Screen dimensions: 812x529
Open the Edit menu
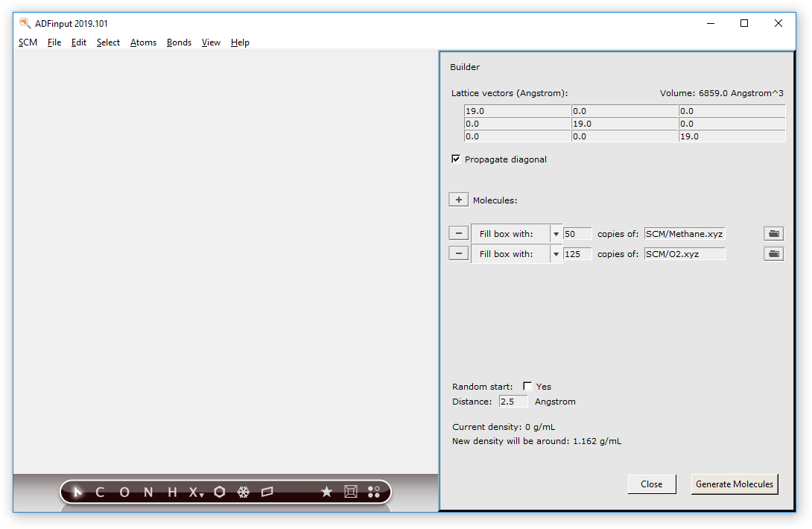pyautogui.click(x=79, y=42)
